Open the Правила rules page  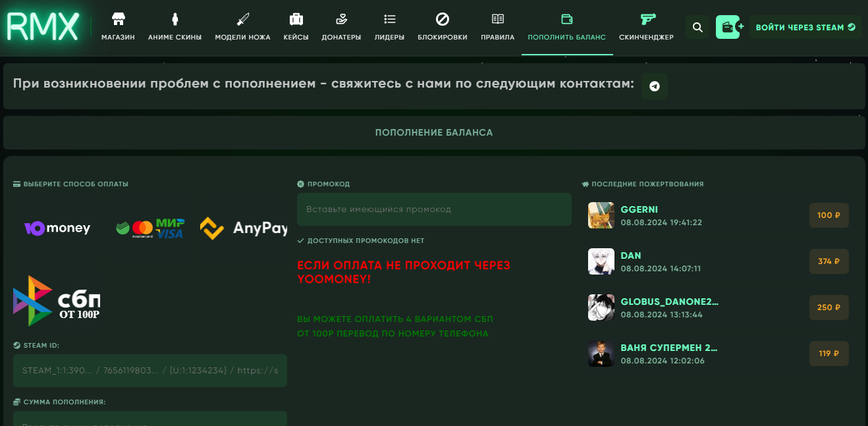[x=497, y=28]
